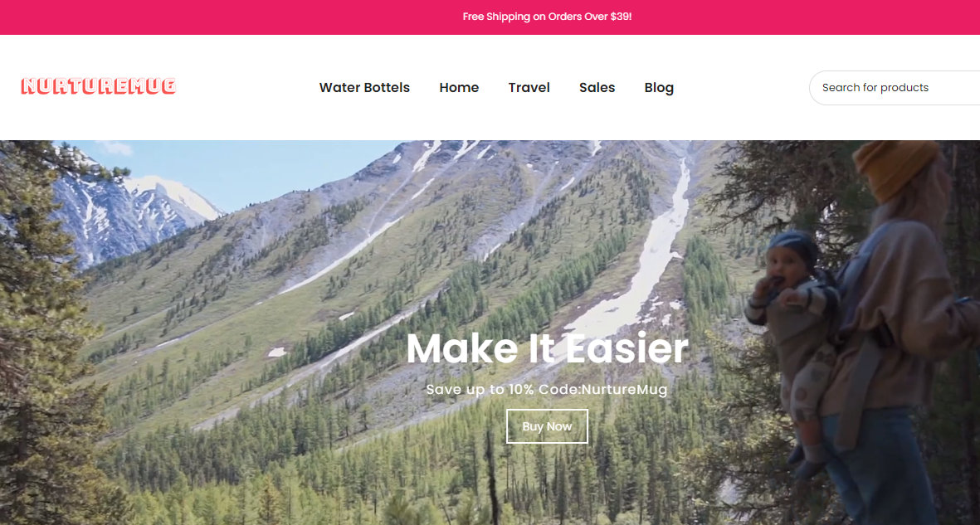Image resolution: width=980 pixels, height=525 pixels.
Task: Click the Free Shipping announcement text
Action: pyautogui.click(x=547, y=17)
